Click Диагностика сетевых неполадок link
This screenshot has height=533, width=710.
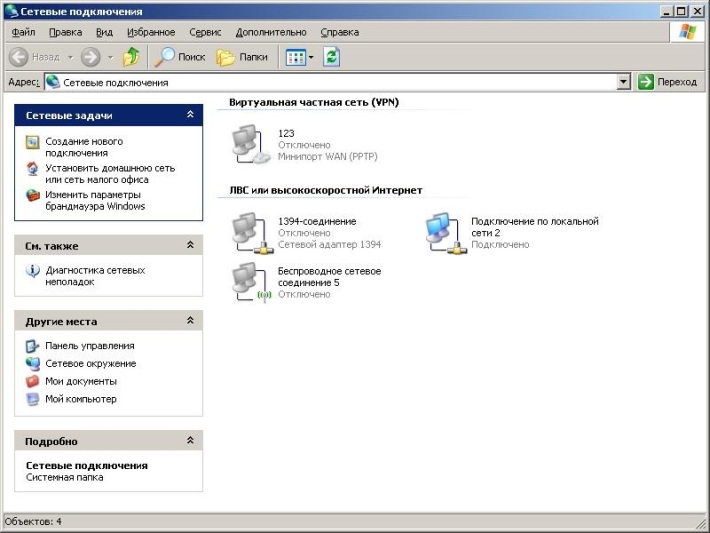pyautogui.click(x=95, y=276)
